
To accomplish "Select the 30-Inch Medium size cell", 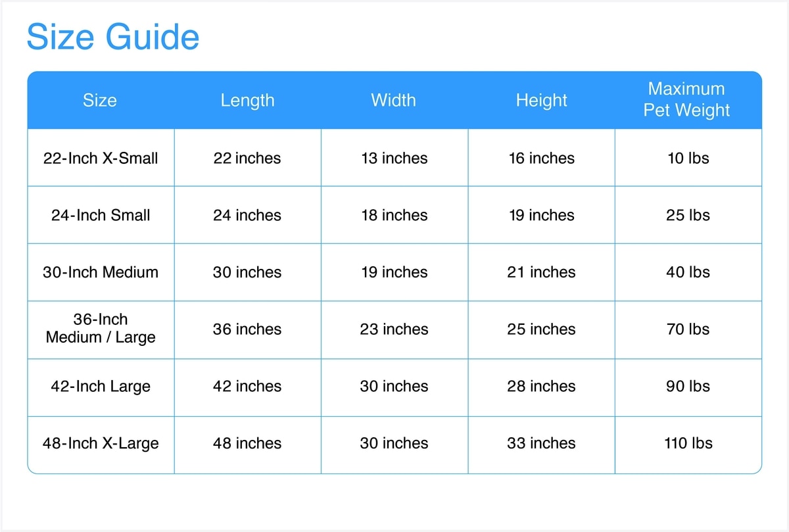I will coord(101,272).
